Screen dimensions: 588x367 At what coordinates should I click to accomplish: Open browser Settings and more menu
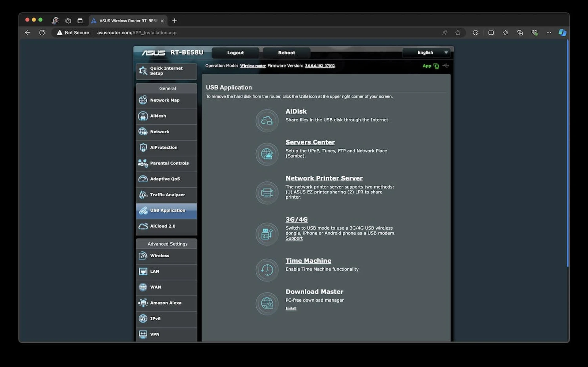pyautogui.click(x=549, y=32)
